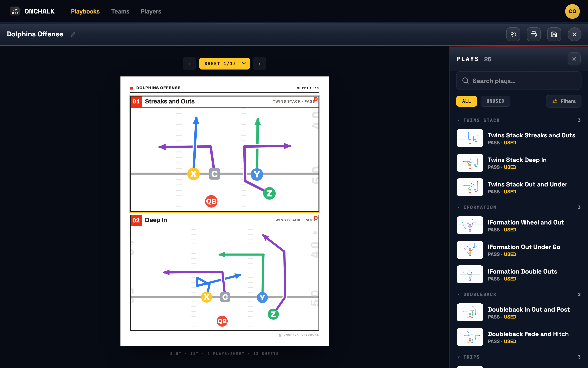Screen dimensions: 588x368
Task: Open the Players tab
Action: 151,11
